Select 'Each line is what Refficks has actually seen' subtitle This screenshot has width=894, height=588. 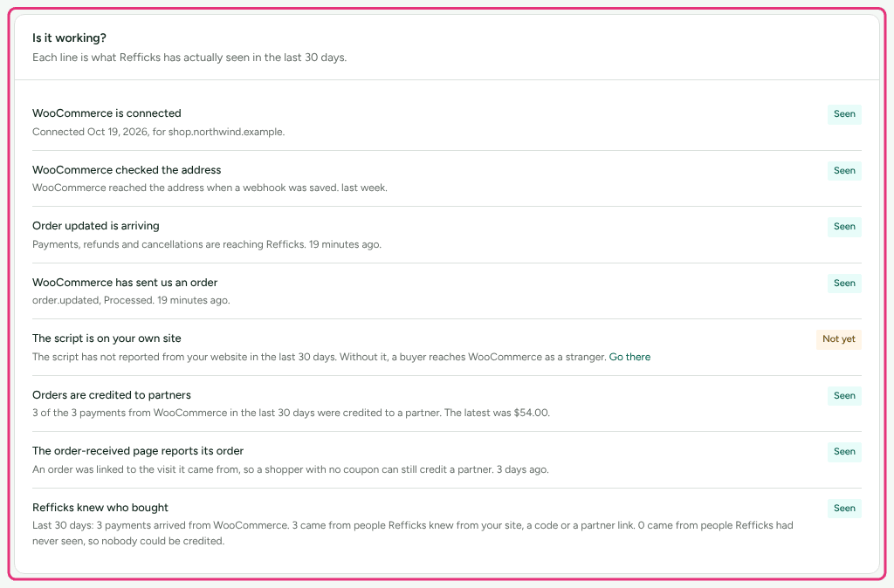[x=189, y=58]
